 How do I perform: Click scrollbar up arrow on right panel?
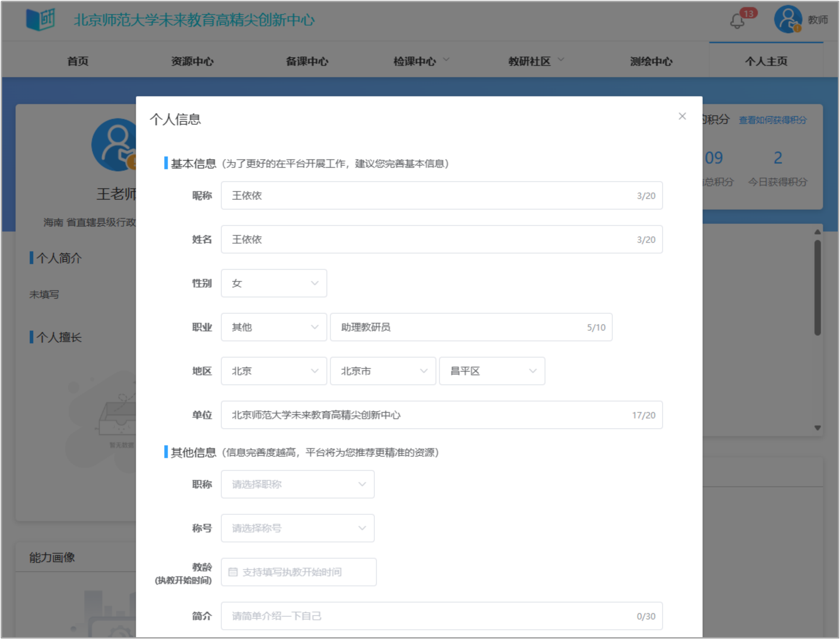point(817,232)
